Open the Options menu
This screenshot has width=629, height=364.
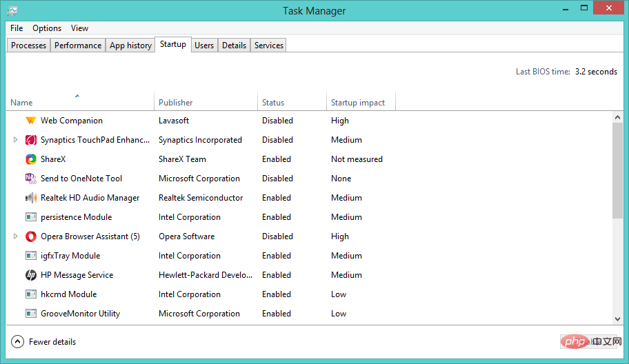47,28
